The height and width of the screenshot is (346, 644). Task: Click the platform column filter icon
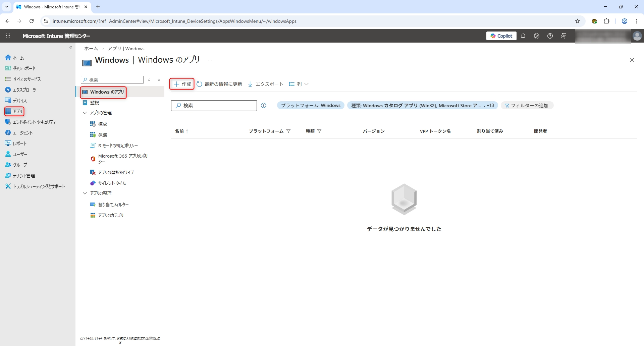tap(288, 131)
